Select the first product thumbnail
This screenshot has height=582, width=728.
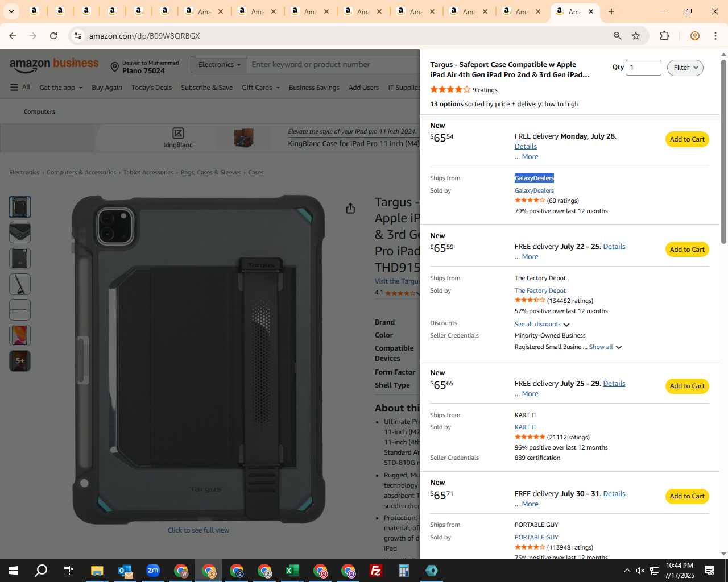coord(20,207)
